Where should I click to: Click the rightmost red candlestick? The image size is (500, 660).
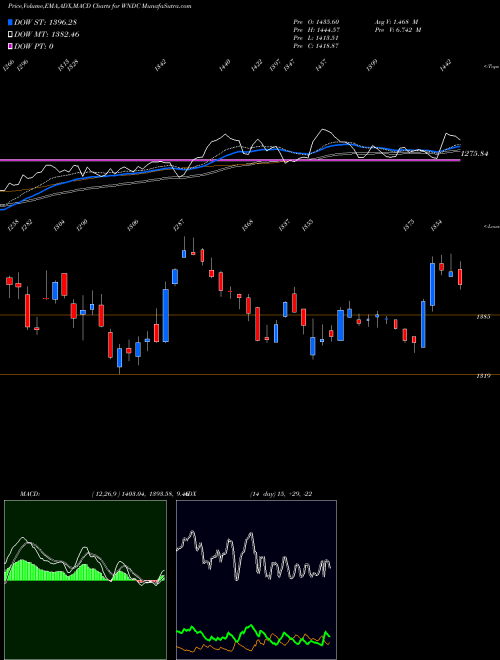coord(460,277)
